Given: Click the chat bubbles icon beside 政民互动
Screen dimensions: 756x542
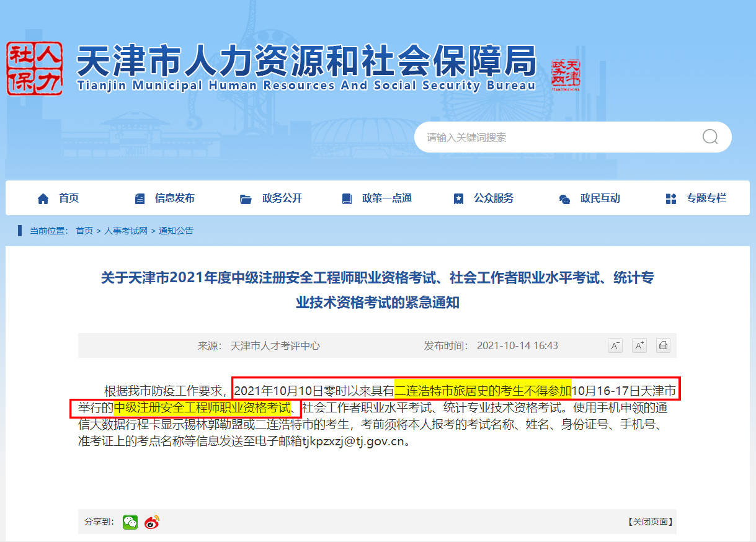Looking at the screenshot, I should tap(564, 199).
